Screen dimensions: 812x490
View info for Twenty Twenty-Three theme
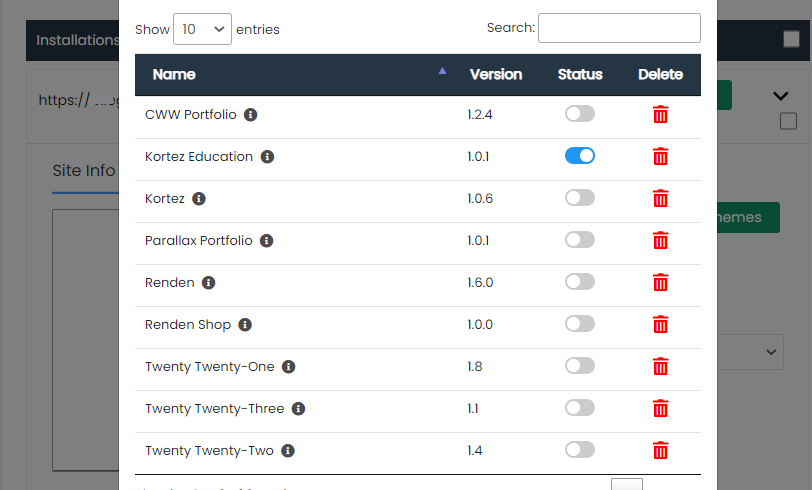298,408
